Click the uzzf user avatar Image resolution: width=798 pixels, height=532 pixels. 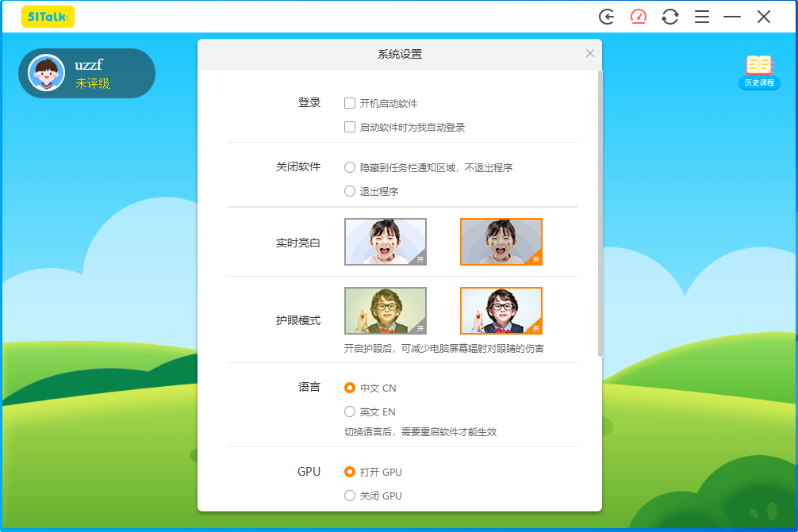point(45,72)
